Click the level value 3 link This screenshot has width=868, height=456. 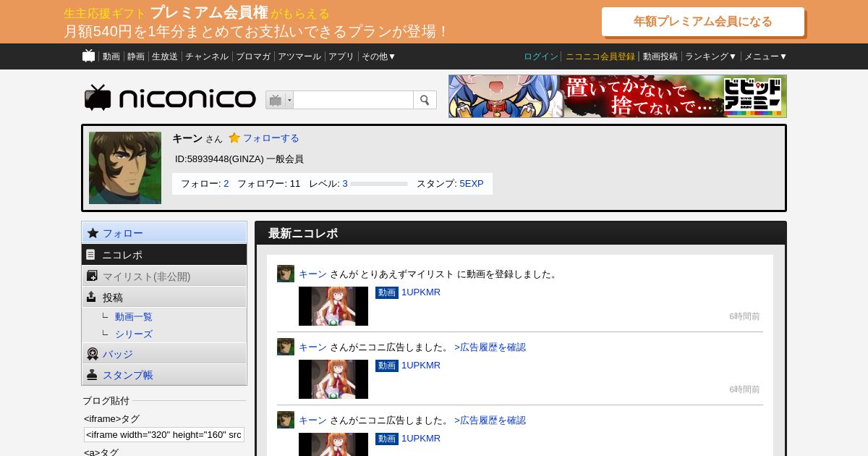click(345, 184)
